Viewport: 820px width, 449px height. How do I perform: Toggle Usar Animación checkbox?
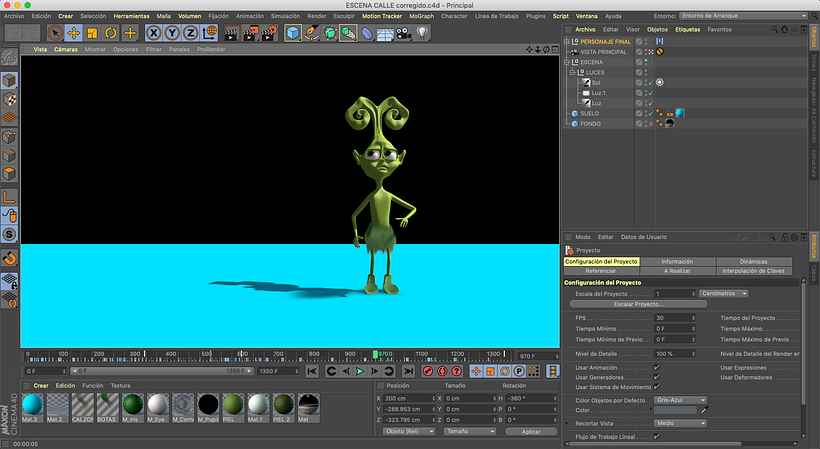[x=656, y=367]
